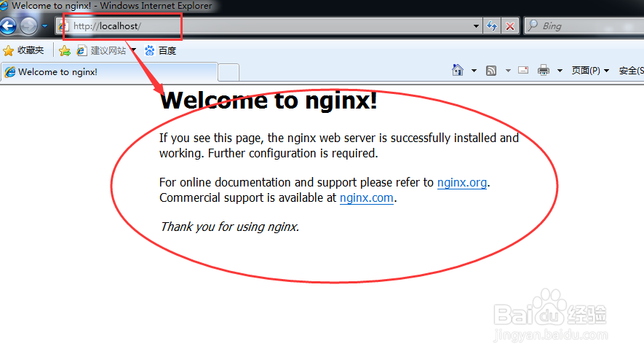This screenshot has width=644, height=357.
Task: Expand the Print dropdown arrow
Action: pos(560,71)
